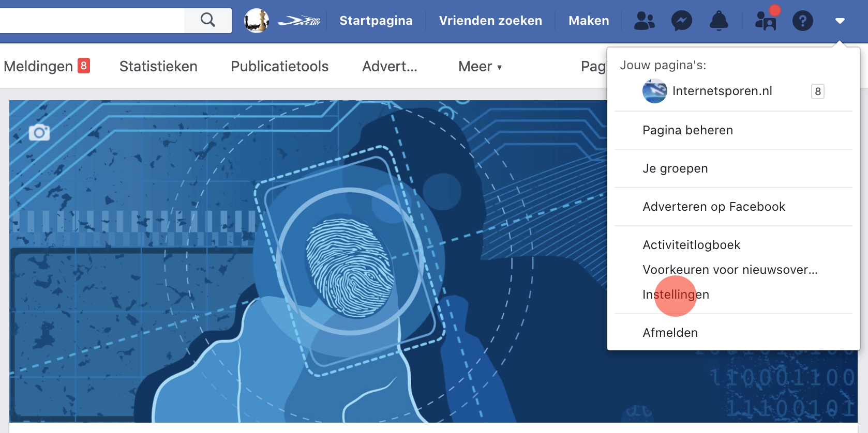
Task: Open the friend requests icon
Action: (644, 21)
